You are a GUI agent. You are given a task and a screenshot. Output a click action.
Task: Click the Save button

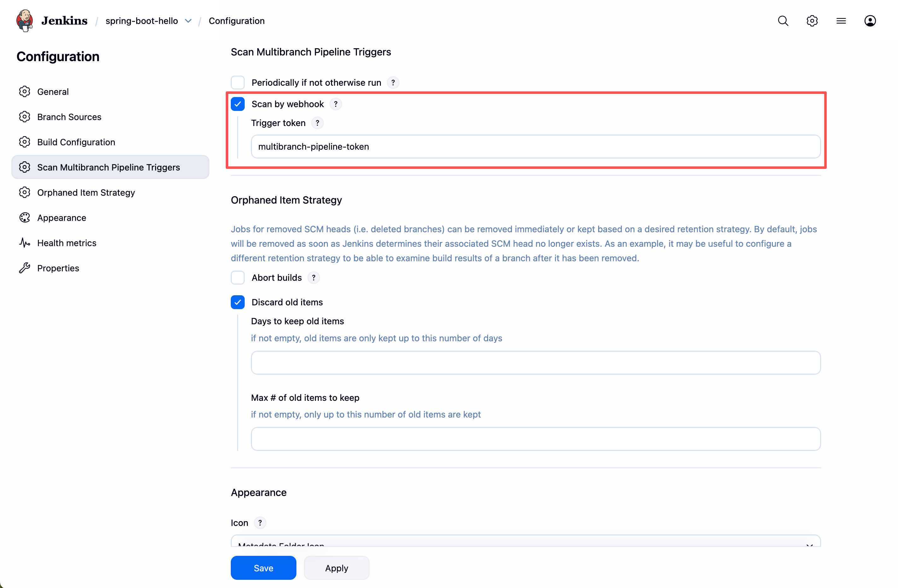click(263, 568)
